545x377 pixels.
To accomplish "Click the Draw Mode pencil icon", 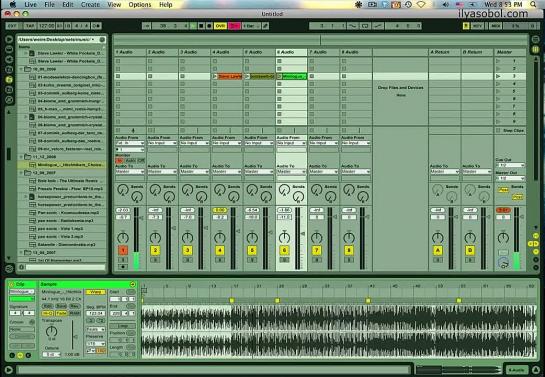I will click(x=265, y=26).
